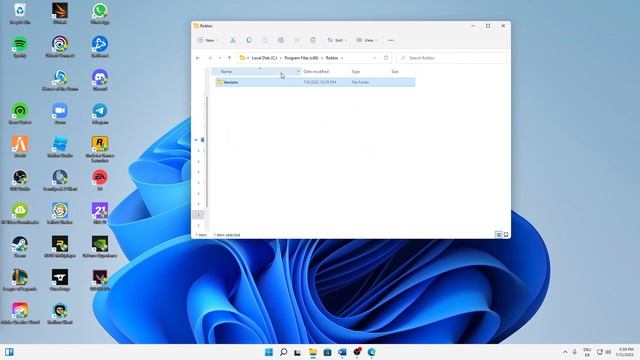Screen dimensions: 640x360
Task: Open the purple 21 game shortcut
Action: click(x=100, y=213)
